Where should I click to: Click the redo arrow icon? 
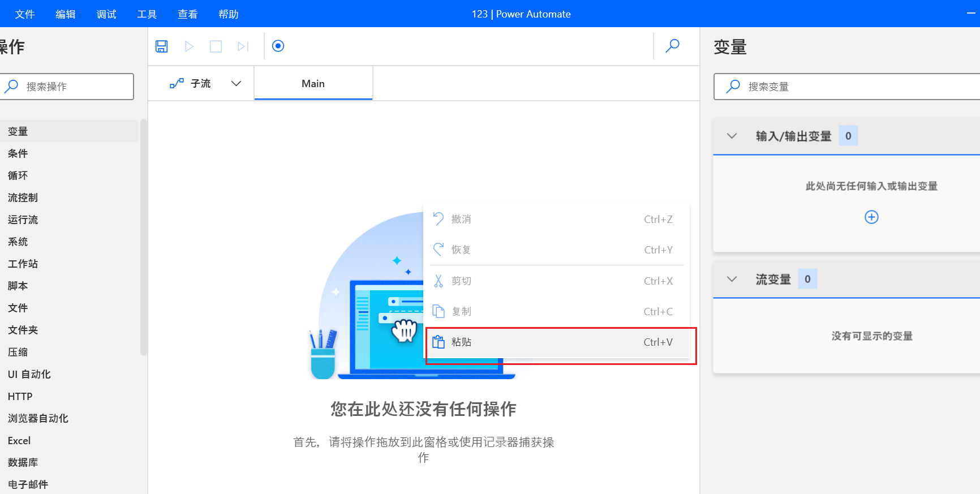click(439, 250)
